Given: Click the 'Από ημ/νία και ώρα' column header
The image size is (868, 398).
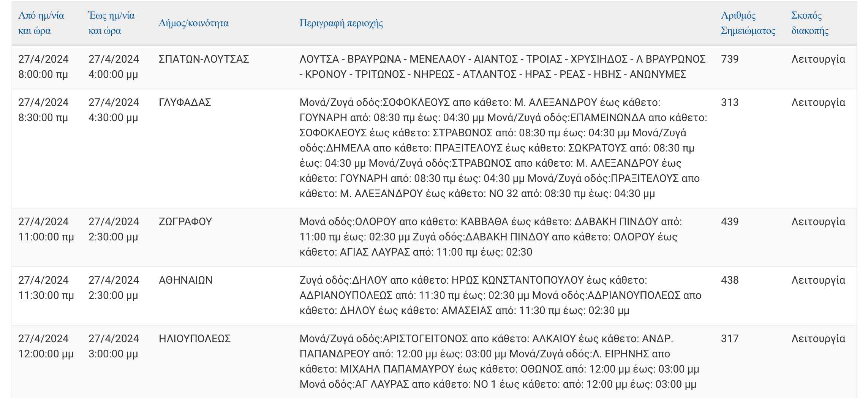Looking at the screenshot, I should [41, 23].
